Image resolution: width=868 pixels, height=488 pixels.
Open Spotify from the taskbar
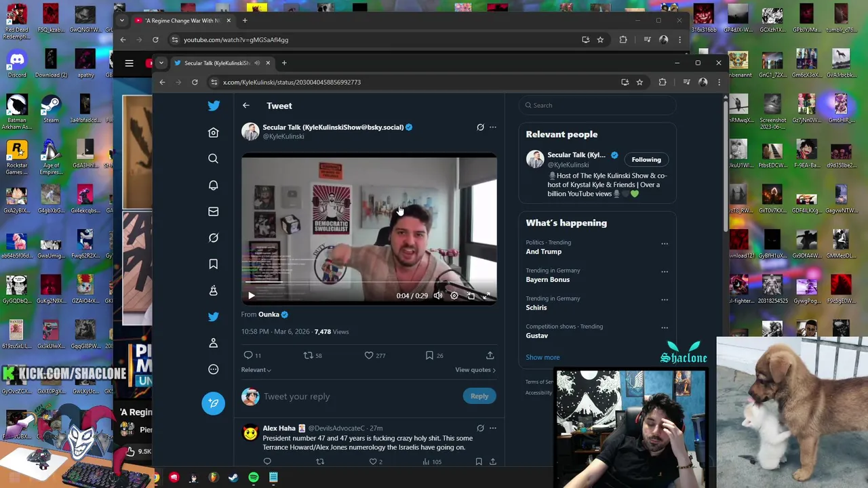click(x=254, y=478)
